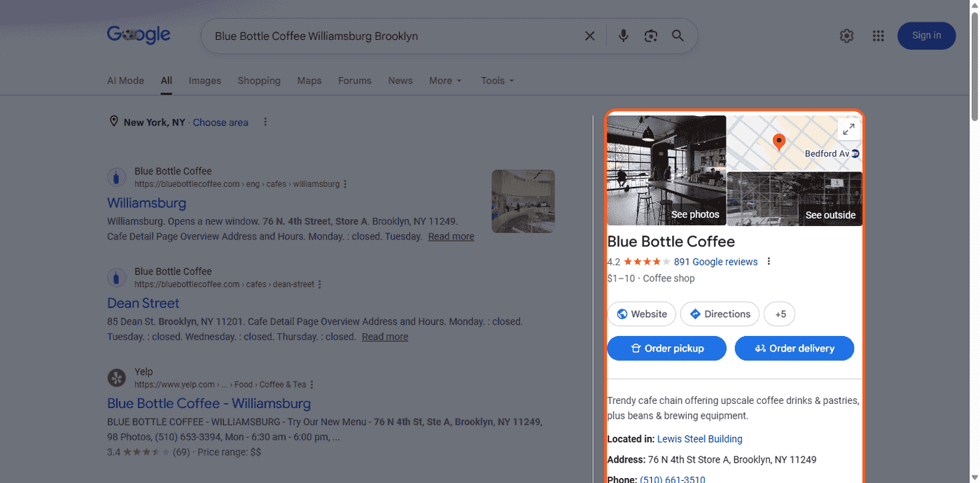Open the See photos thumbnail
Screen dimensions: 980x483
pos(666,170)
